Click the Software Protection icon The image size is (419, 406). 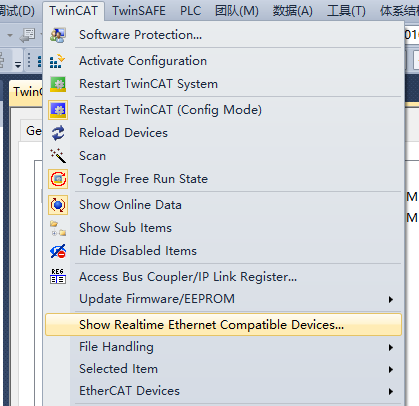tap(58, 35)
